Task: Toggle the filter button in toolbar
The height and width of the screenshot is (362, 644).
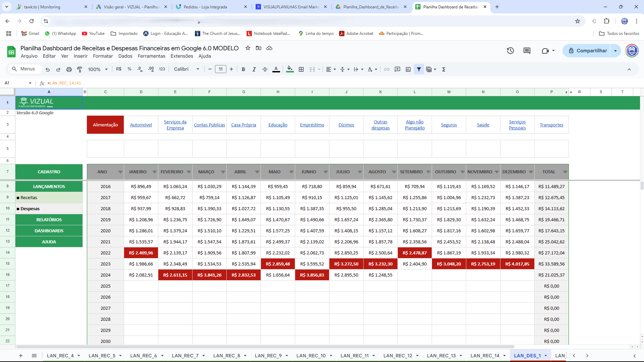Action: [419, 69]
